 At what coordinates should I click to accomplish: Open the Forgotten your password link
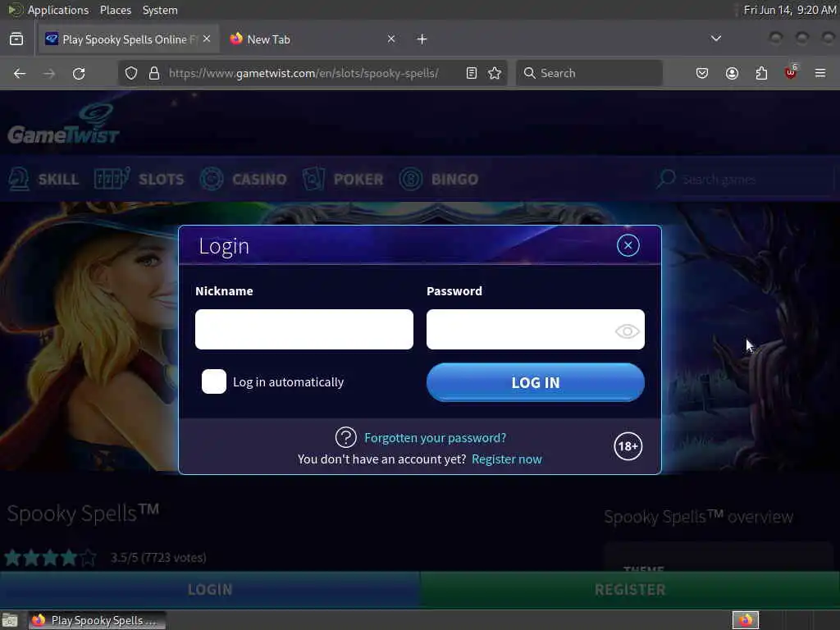point(435,438)
